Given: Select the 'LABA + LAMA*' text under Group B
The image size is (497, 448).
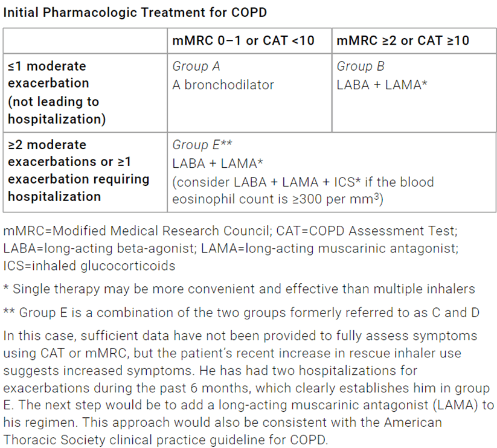Looking at the screenshot, I should coord(382,85).
